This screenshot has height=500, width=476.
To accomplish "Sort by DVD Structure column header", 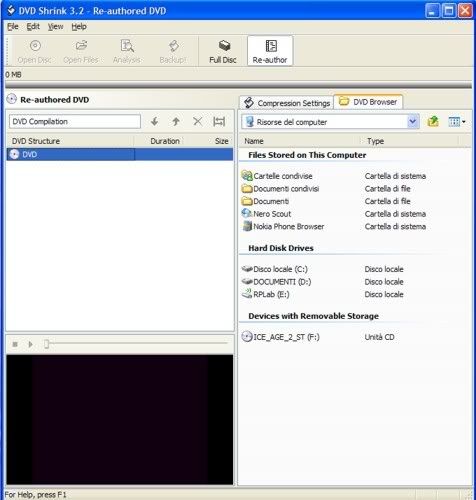I will click(70, 141).
